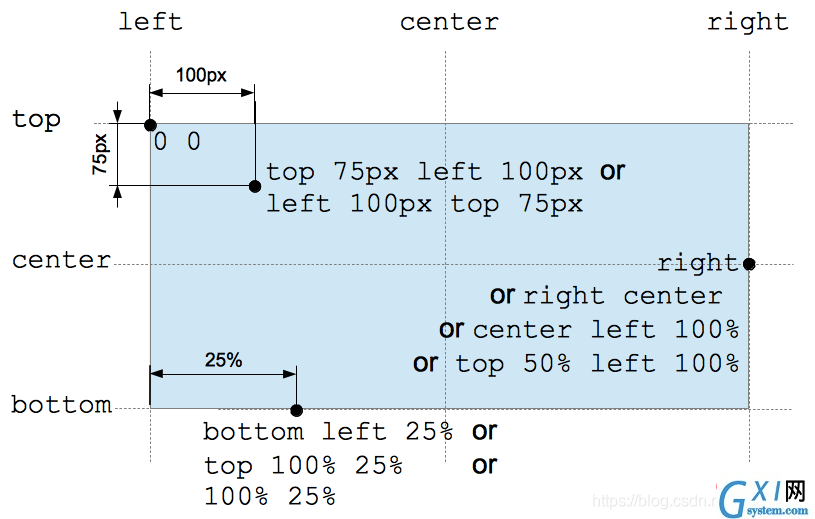Viewport: 815px width, 519px height.
Task: Click the 'center' column header at top
Action: 449,22
